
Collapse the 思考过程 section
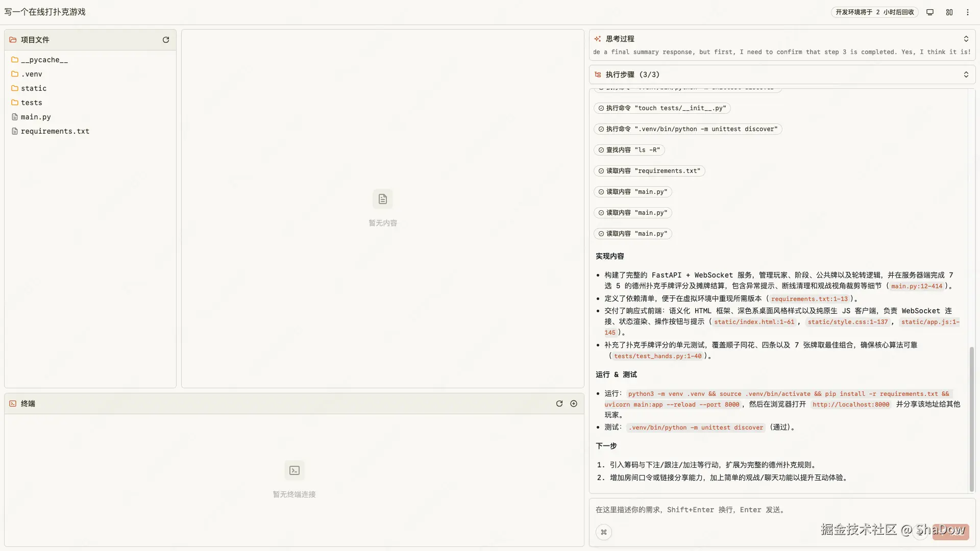(x=966, y=39)
